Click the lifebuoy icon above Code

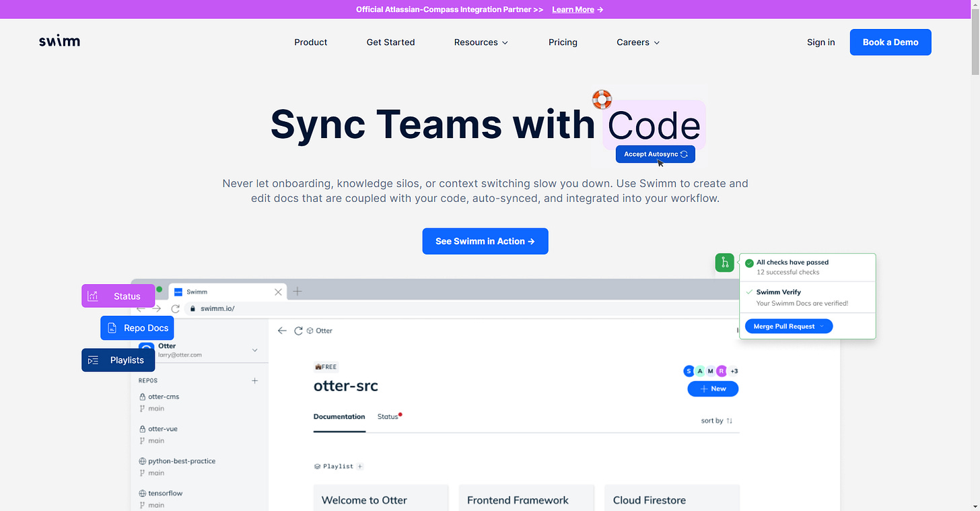(602, 100)
